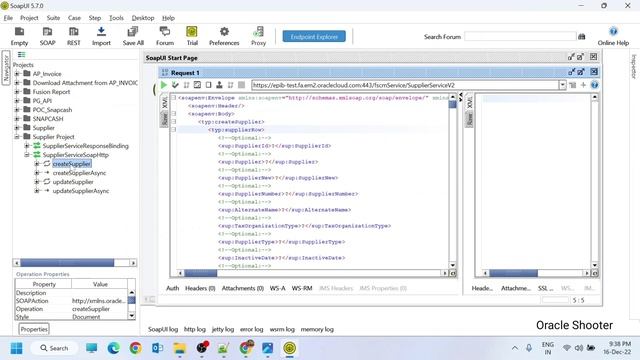This screenshot has width=640, height=360.
Task: Click the Import project icon
Action: (101, 36)
